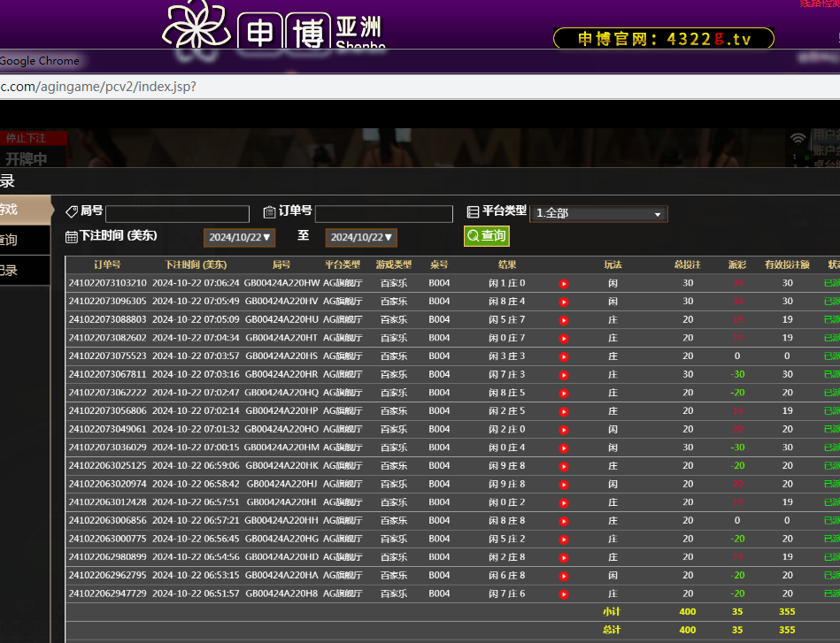Viewport: 840px width, 643px height.
Task: Open replay icon for round GB00424A220HM
Action: pos(564,448)
